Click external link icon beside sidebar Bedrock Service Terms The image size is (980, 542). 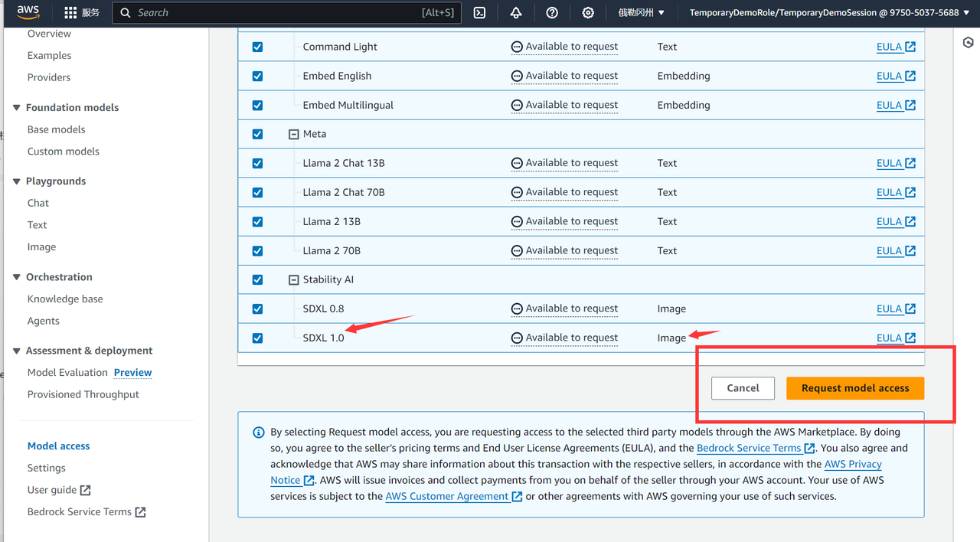[x=140, y=512]
